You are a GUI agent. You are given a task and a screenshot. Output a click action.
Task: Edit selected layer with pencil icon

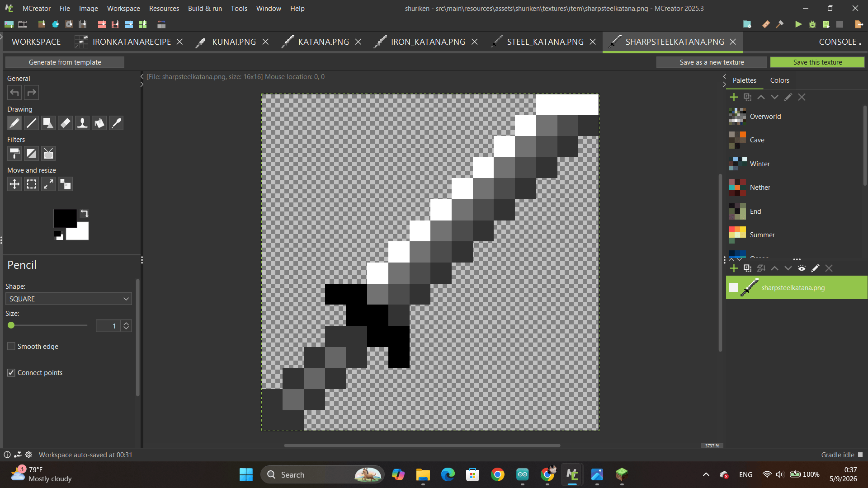[815, 268]
